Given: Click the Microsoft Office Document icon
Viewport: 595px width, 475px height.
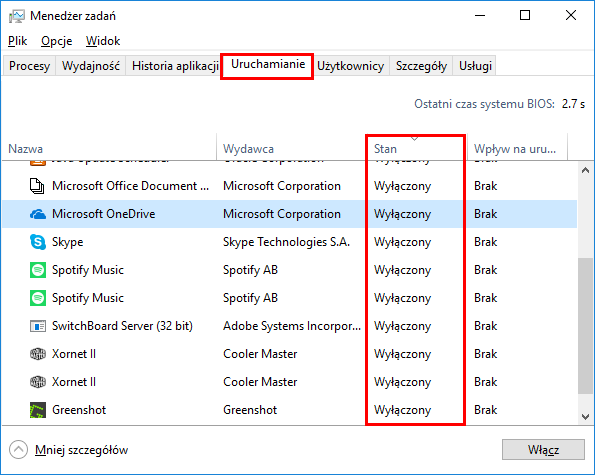Looking at the screenshot, I should 37,186.
